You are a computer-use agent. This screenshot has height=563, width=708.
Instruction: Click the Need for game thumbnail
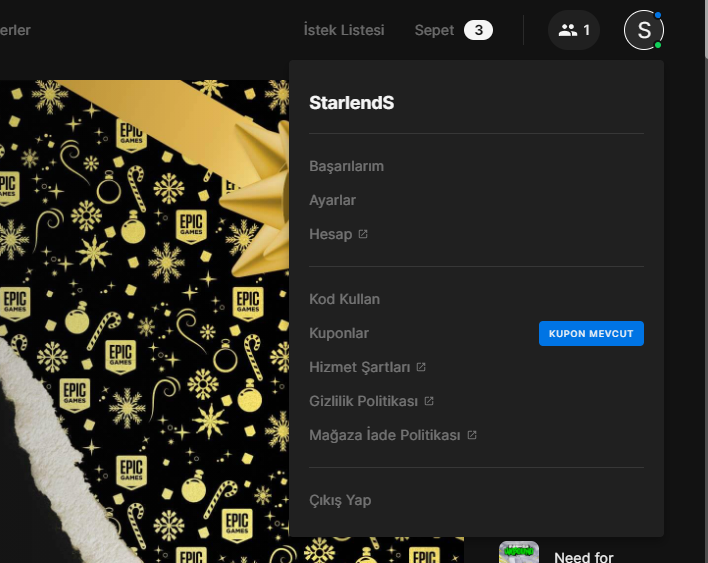click(519, 552)
